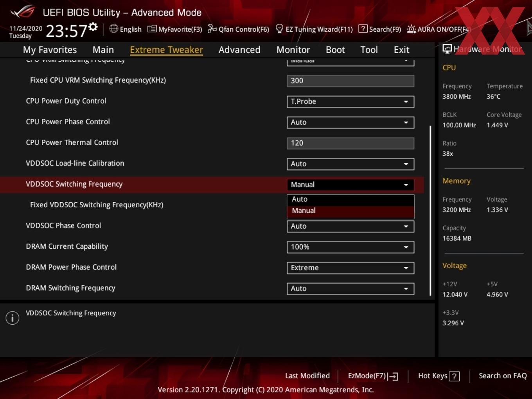Click the +12V 12.040 V reading
532x399 pixels.
(x=455, y=295)
